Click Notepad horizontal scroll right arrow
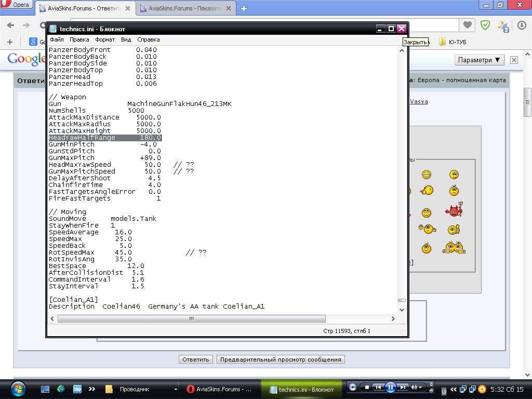The image size is (532, 399). coord(393,318)
